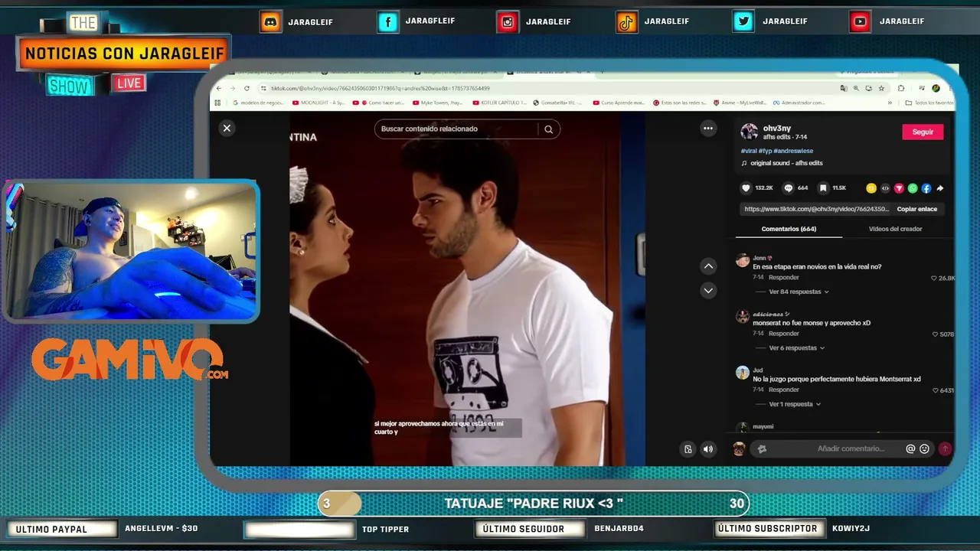
Task: Click the browser address bar URL
Action: click(x=381, y=88)
